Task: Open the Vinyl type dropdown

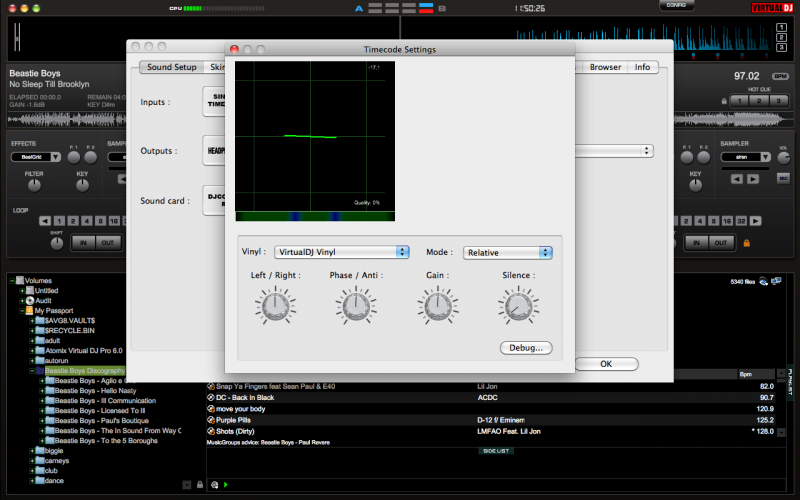Action: tap(341, 252)
